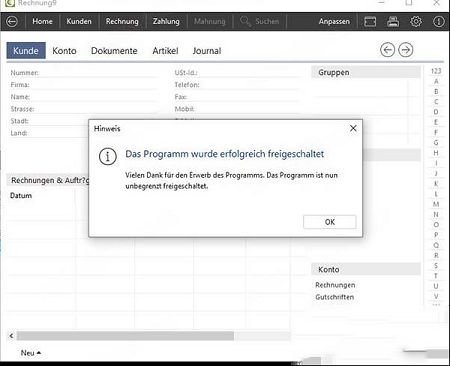450x366 pixels.
Task: Go to previous customer with left arrow
Action: tap(387, 50)
